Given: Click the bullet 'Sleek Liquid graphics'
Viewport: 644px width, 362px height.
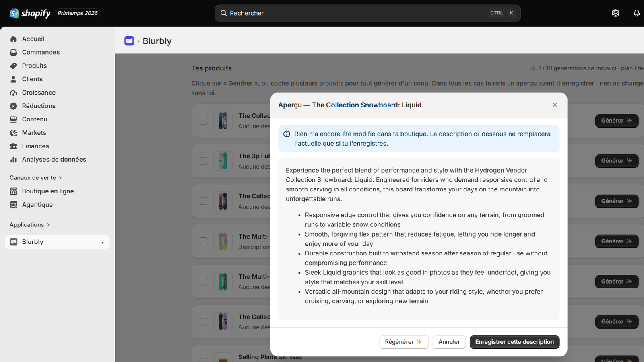Looking at the screenshot, I should 428,277.
